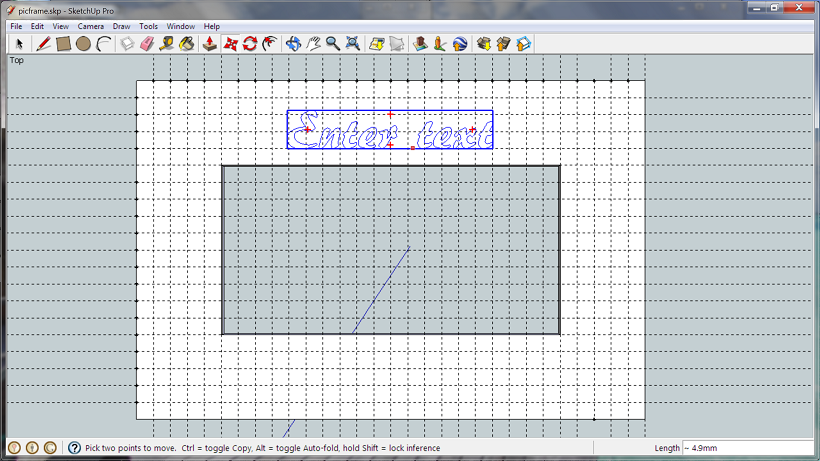Click the diagonal blue line inside frame
The height and width of the screenshot is (461, 820).
[x=381, y=290]
